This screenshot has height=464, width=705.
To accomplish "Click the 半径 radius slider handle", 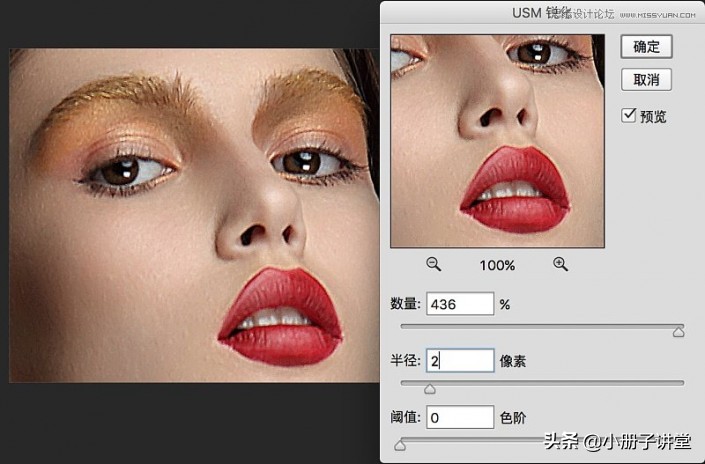I will tap(430, 388).
